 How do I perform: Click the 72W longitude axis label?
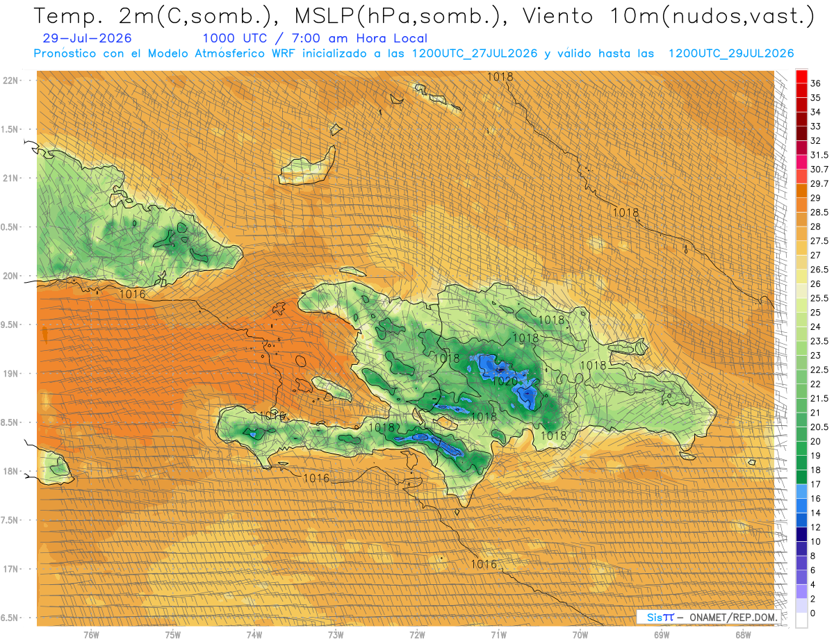(417, 635)
